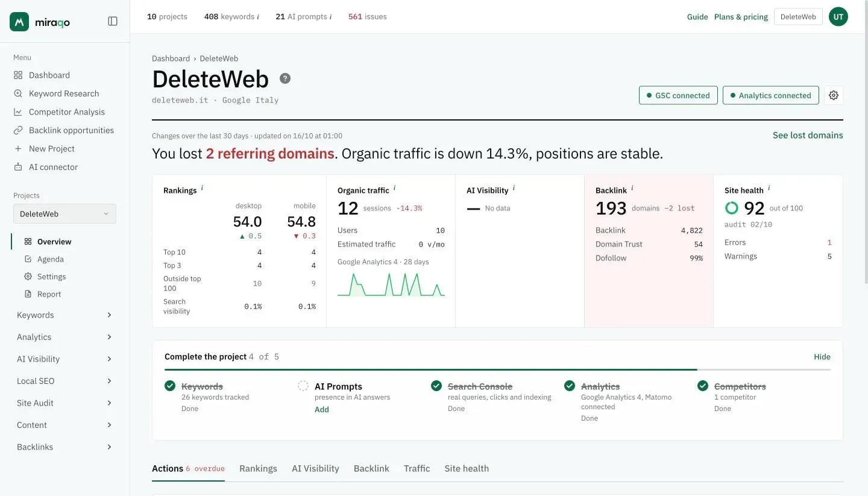Click the Organic traffic info icon
Viewport: 868px width, 496px height.
pos(394,188)
